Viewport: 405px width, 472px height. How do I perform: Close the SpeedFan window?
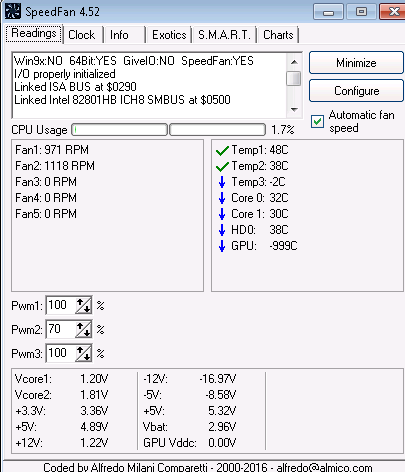coord(393,12)
